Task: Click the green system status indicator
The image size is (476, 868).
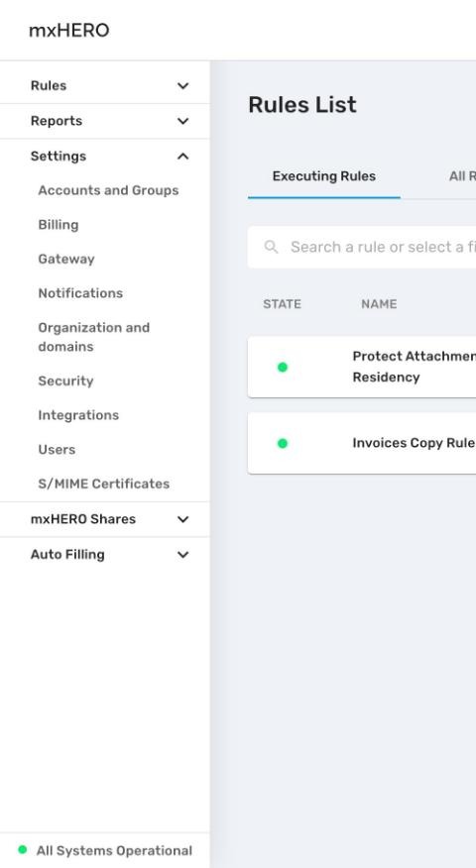Action: [x=22, y=850]
